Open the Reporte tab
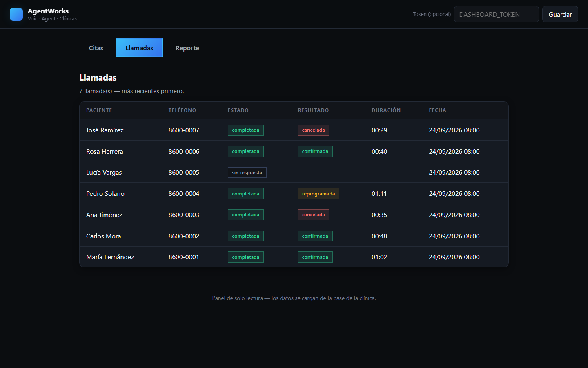 187,48
